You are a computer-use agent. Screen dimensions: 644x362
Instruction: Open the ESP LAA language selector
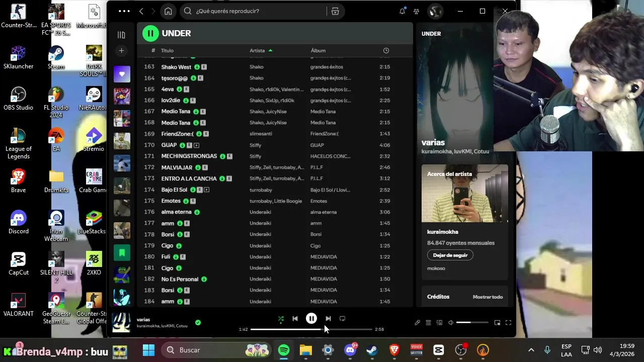click(x=566, y=350)
